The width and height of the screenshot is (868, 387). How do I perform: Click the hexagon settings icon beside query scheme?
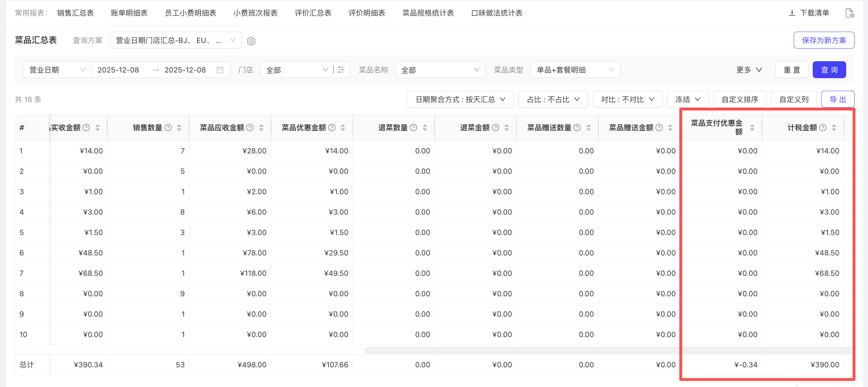251,41
